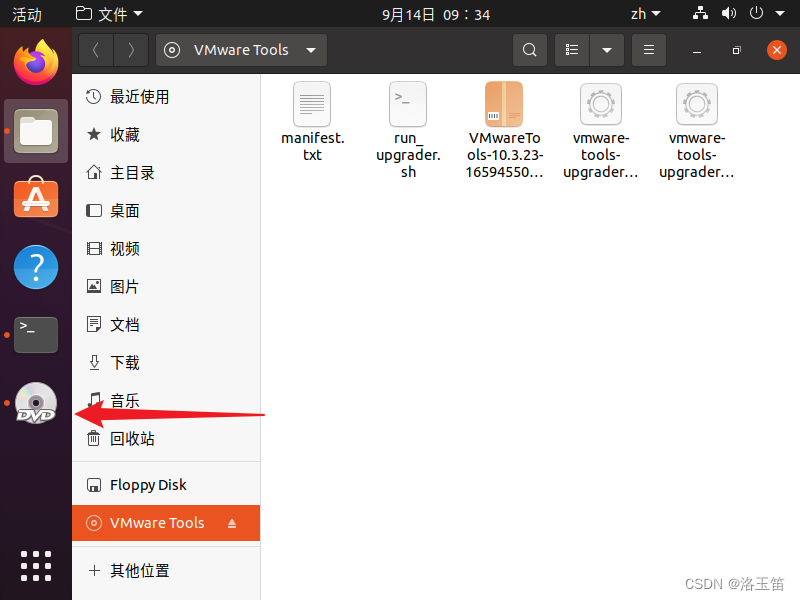Image resolution: width=800 pixels, height=600 pixels.
Task: Close the Files window
Action: coord(777,50)
